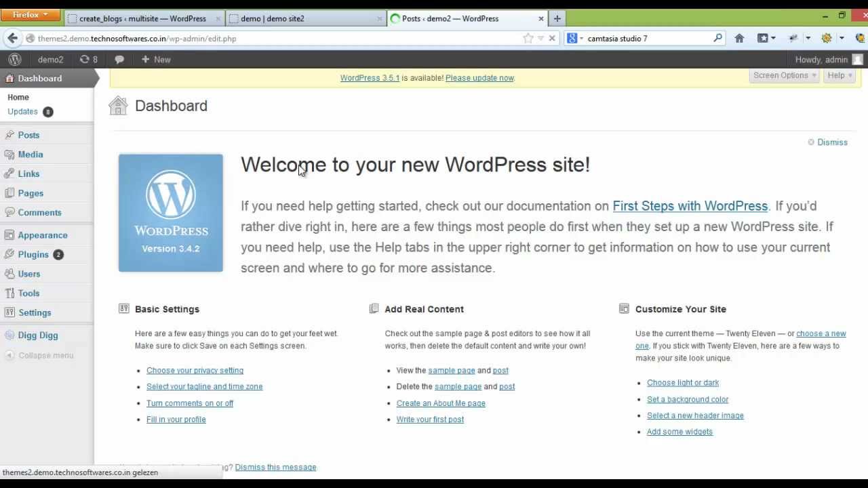Click the Links chain icon
This screenshot has height=488, width=868.
(9, 174)
